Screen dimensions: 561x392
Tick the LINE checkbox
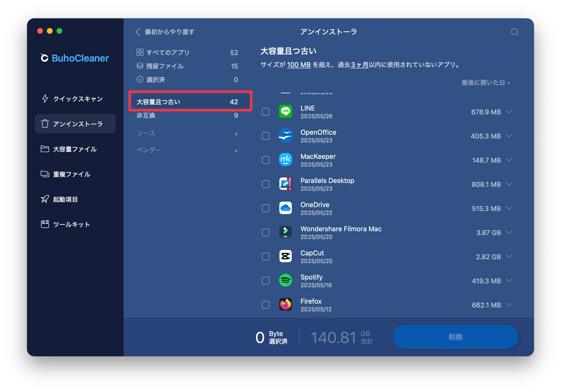pos(266,112)
